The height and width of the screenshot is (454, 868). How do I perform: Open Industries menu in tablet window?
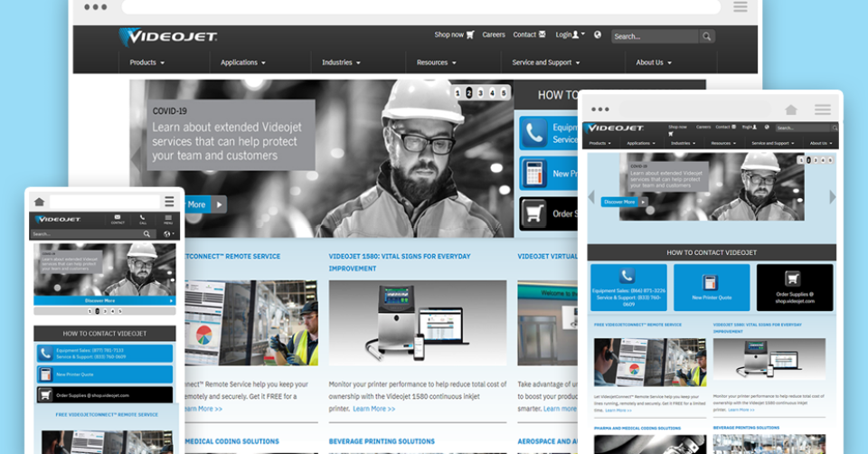(684, 143)
